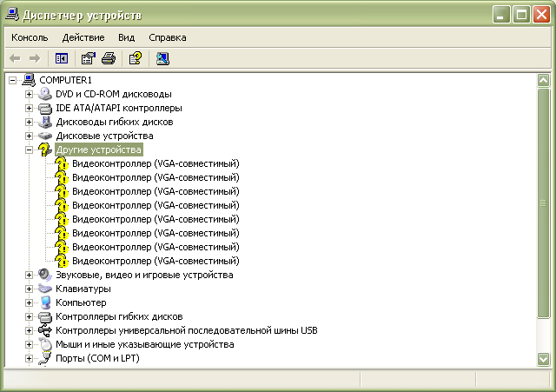This screenshot has width=556, height=392.
Task: Select Контроллеры гибких дисков label
Action: [x=119, y=316]
